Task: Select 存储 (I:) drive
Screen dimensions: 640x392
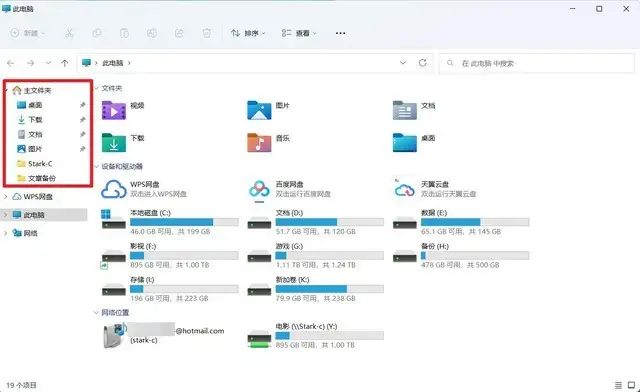Action: point(170,289)
